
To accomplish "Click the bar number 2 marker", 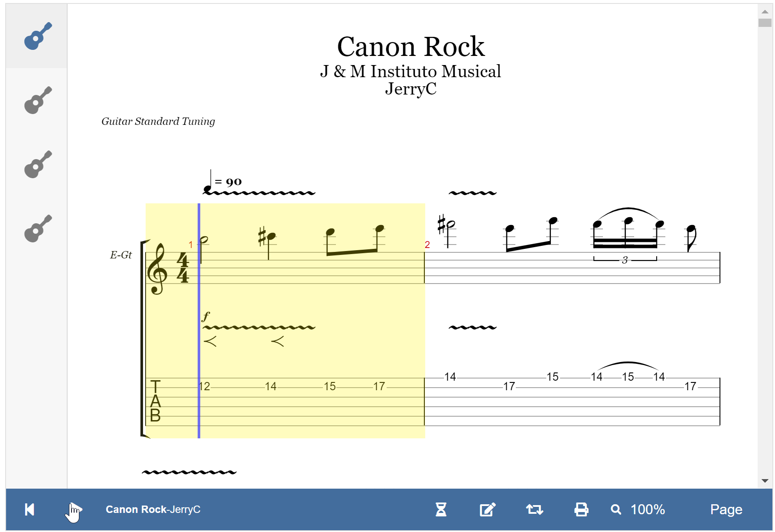I will pyautogui.click(x=427, y=245).
